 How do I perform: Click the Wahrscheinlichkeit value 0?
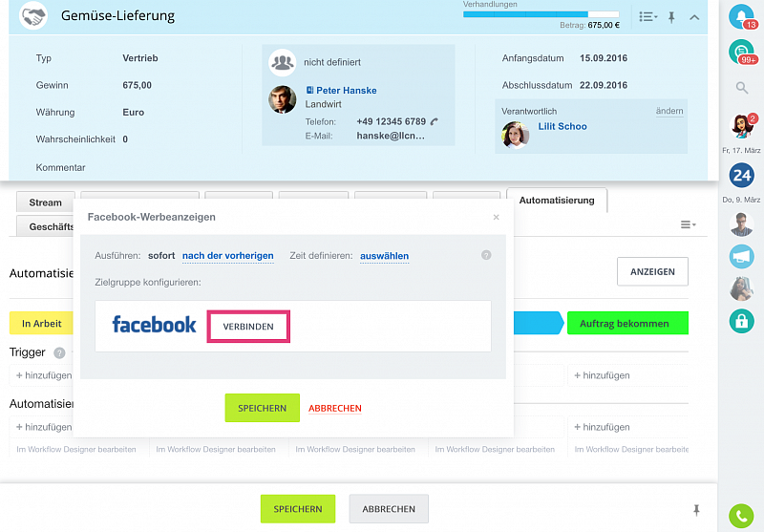click(x=125, y=139)
